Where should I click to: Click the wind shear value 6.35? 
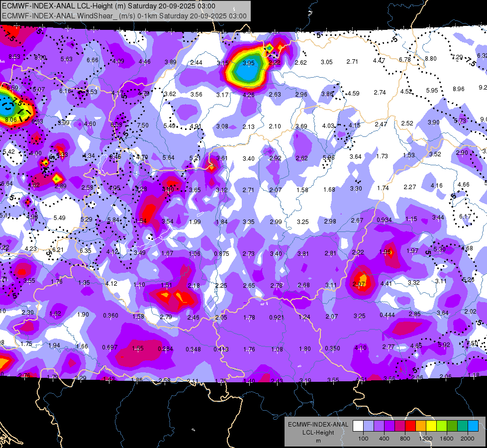86,251
